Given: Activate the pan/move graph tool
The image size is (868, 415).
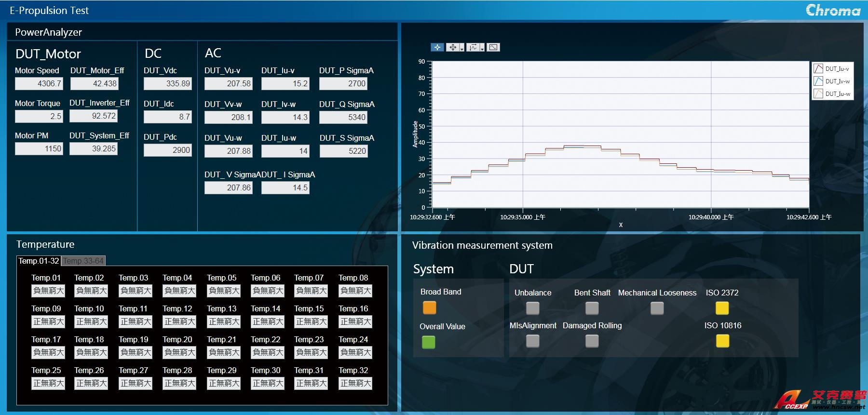Looking at the screenshot, I should pos(452,47).
